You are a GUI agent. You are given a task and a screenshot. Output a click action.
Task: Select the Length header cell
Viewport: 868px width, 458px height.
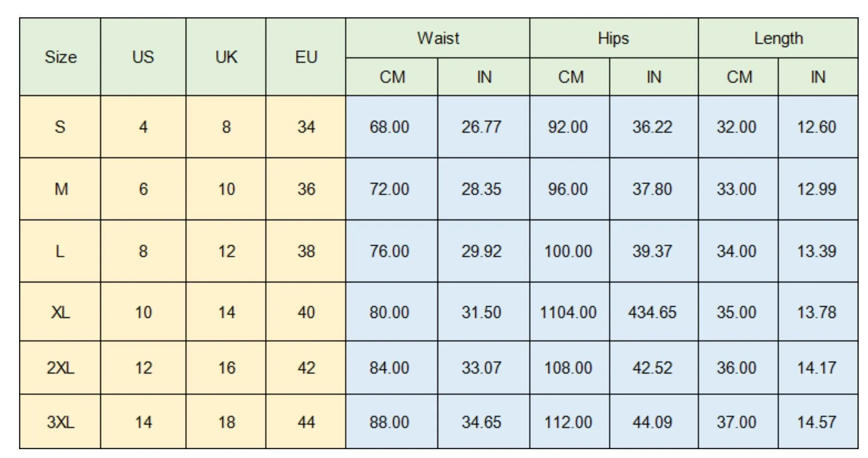778,38
